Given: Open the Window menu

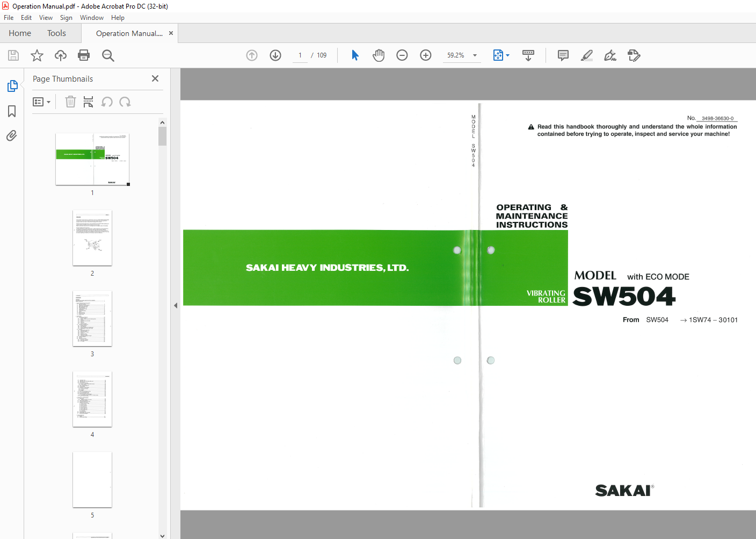Looking at the screenshot, I should coord(92,18).
